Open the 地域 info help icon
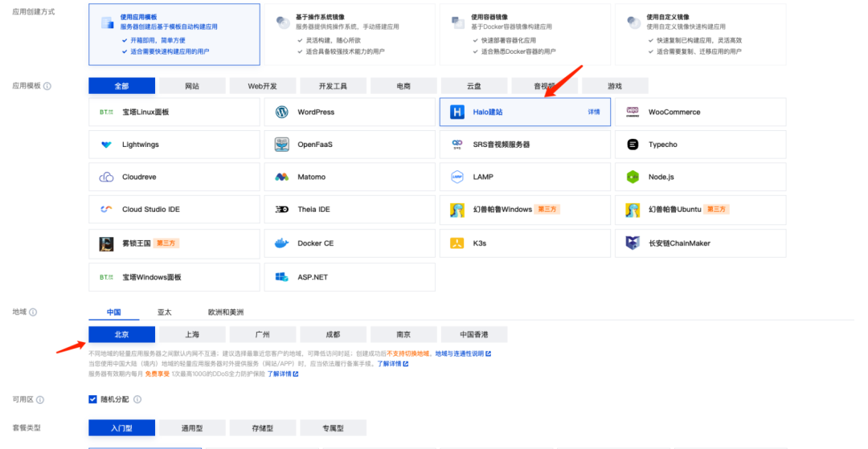The image size is (868, 449). click(x=33, y=312)
